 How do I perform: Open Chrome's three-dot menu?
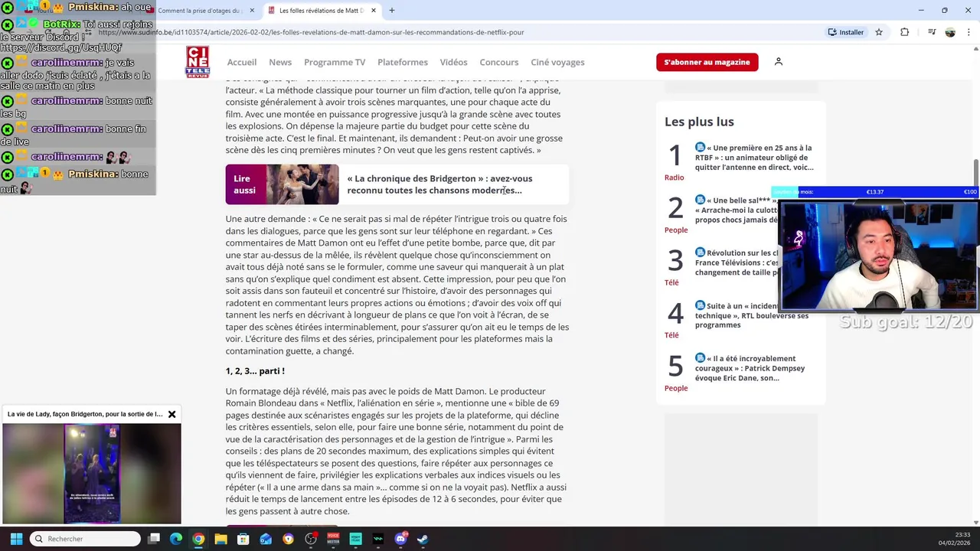[969, 32]
